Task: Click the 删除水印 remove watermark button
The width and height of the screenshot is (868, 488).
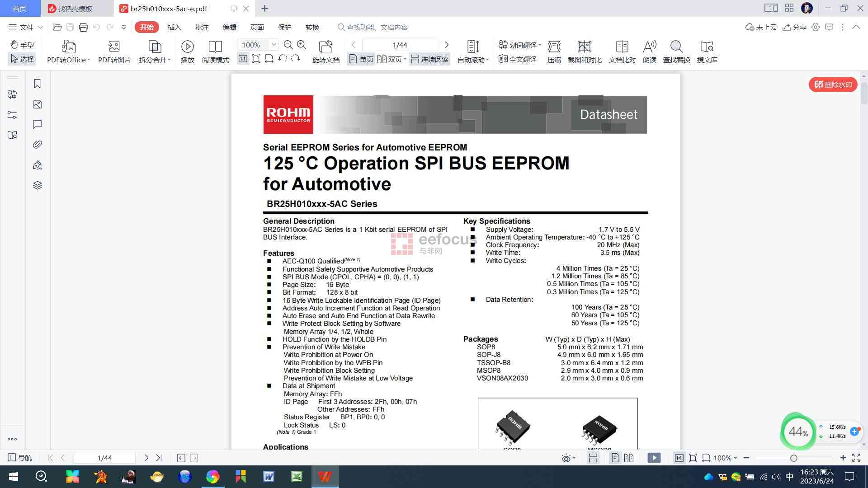Action: (833, 84)
